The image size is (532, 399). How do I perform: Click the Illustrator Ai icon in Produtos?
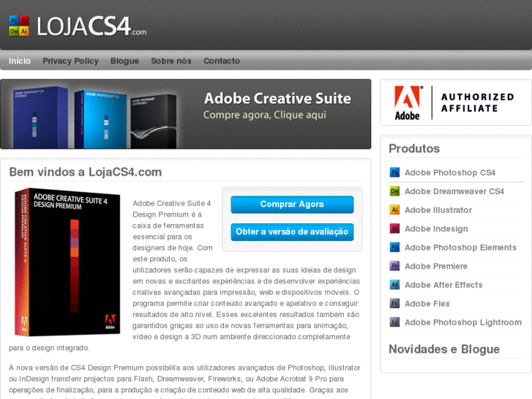[394, 210]
